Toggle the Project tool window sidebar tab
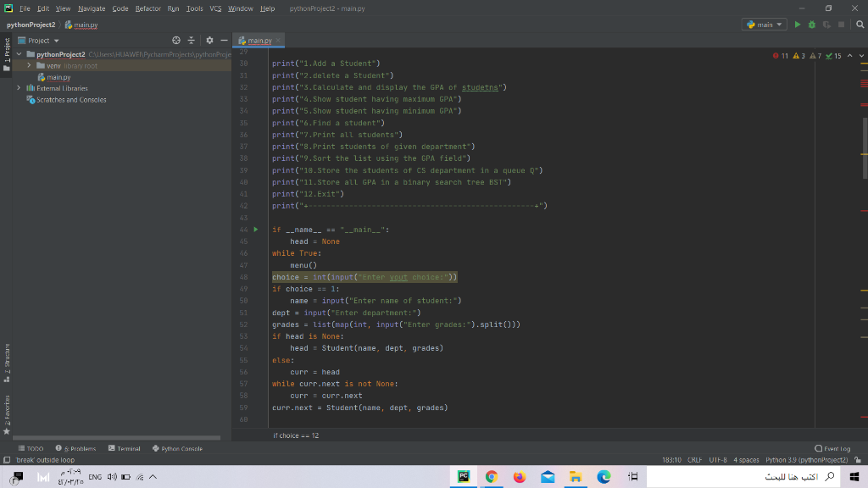This screenshot has height=488, width=868. coord(7,51)
